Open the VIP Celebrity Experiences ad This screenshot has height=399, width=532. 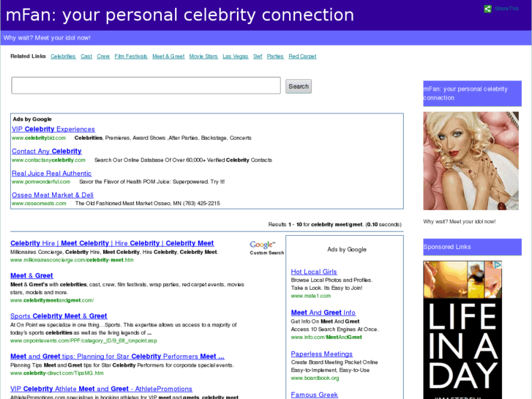[x=53, y=129]
